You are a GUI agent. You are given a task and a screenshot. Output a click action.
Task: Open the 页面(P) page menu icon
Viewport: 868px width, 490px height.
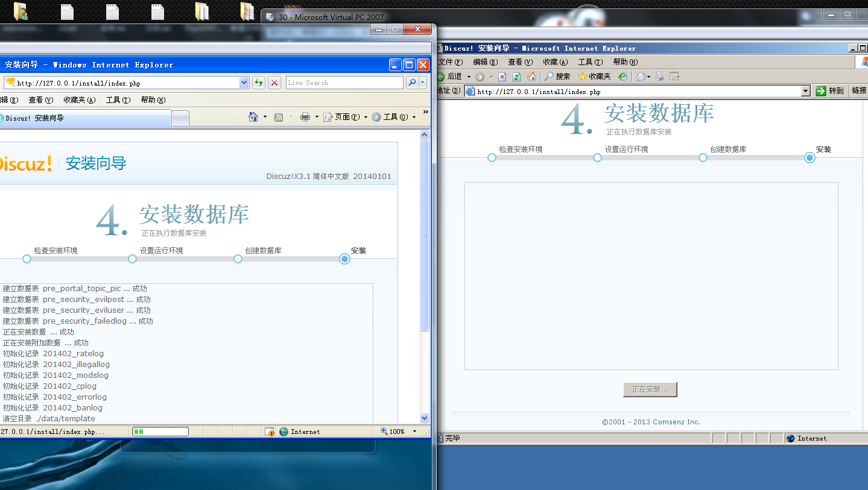[328, 117]
